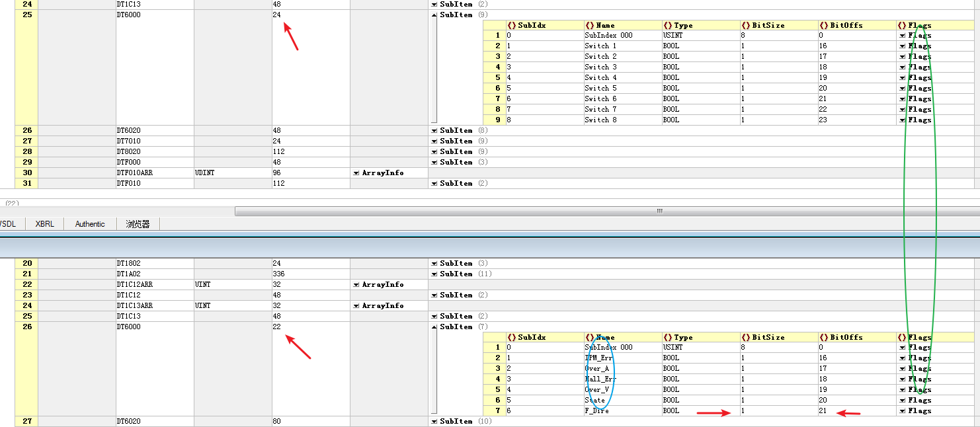Expand ArrayInfo of DT1C12ARR row
The height and width of the screenshot is (427, 980).
pyautogui.click(x=356, y=285)
